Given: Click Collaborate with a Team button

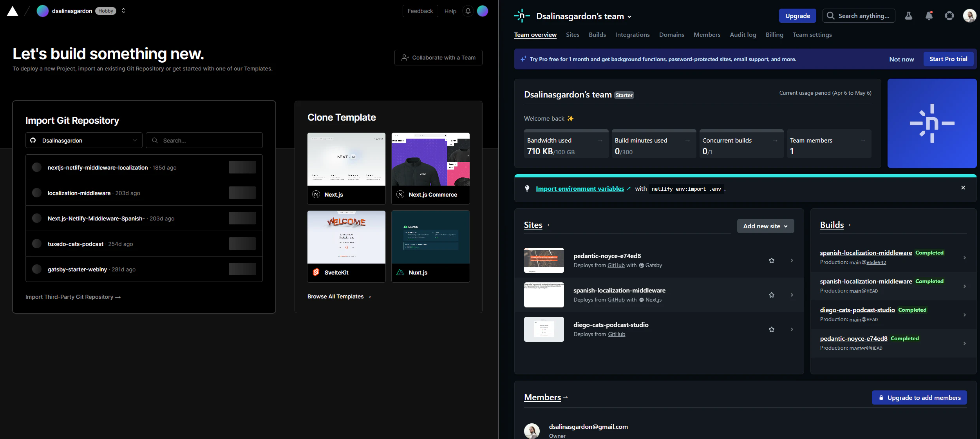Looking at the screenshot, I should [x=438, y=58].
